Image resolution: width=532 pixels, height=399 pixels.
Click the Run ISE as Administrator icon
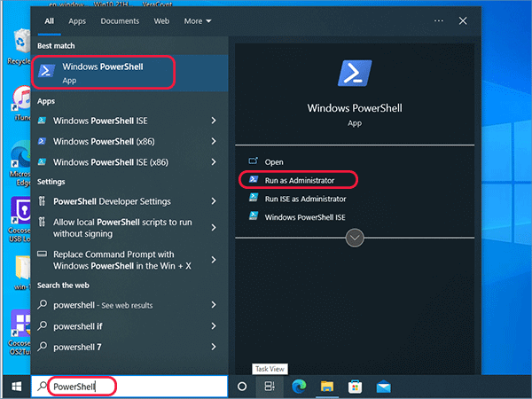click(254, 198)
